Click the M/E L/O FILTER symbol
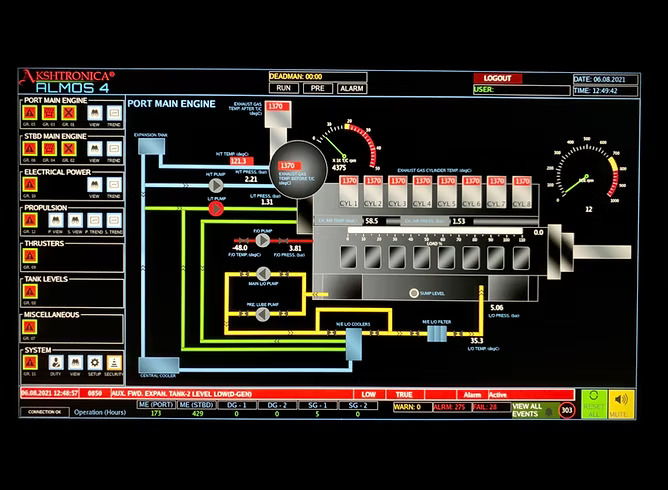The width and height of the screenshot is (668, 490). click(x=437, y=334)
